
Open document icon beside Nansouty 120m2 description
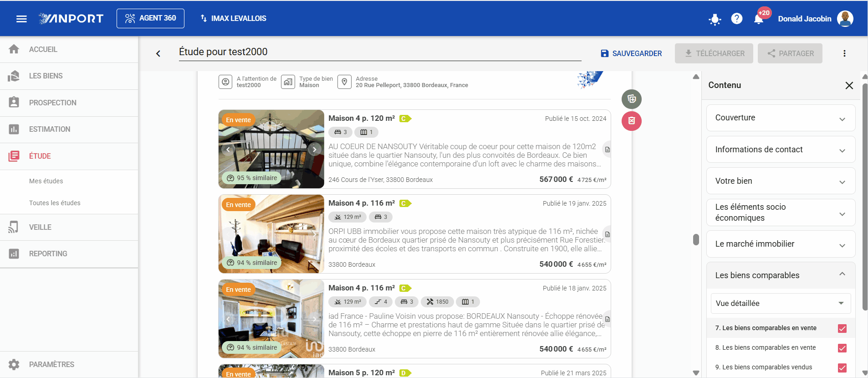point(607,150)
